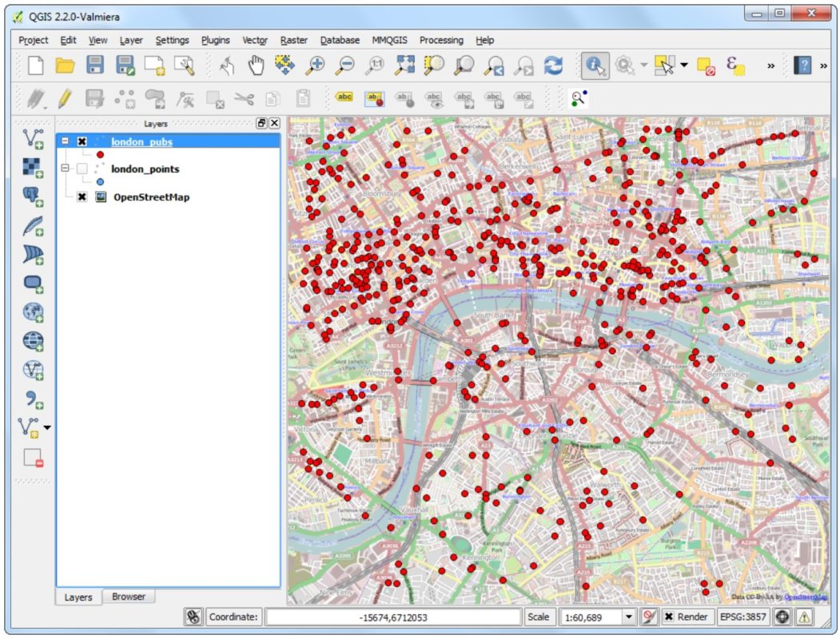Image resolution: width=840 pixels, height=639 pixels.
Task: Toggle the Render checkbox in status bar
Action: 669,617
